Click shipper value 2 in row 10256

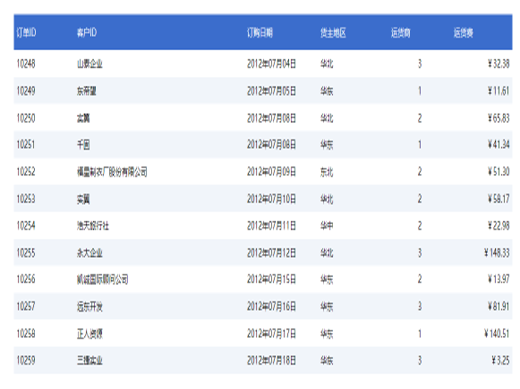(420, 279)
